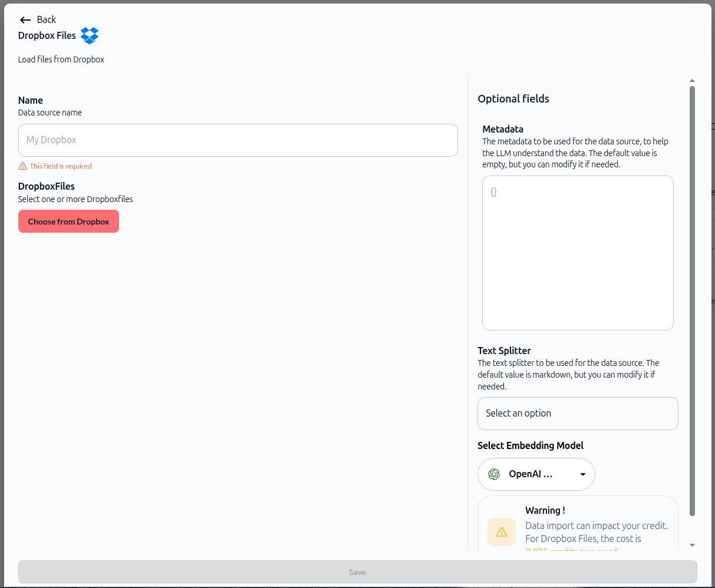This screenshot has height=588, width=715.
Task: Go back with the Back arrow
Action: 25,20
